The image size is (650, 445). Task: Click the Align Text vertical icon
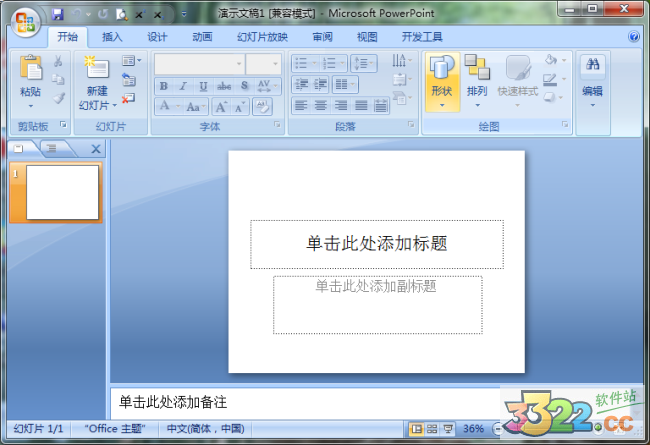402,79
